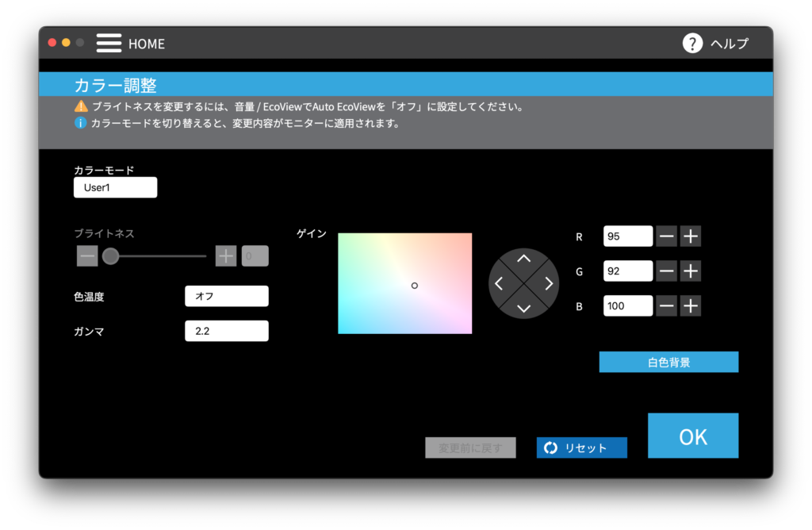Click the help question mark icon
Image resolution: width=812 pixels, height=530 pixels.
coord(692,43)
